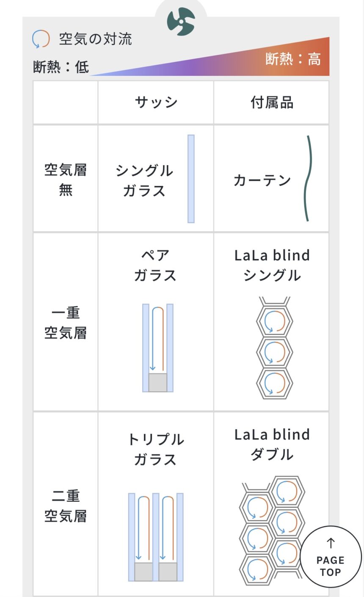Tap the PAGE TOP button
This screenshot has width=364, height=597.
coord(331,557)
